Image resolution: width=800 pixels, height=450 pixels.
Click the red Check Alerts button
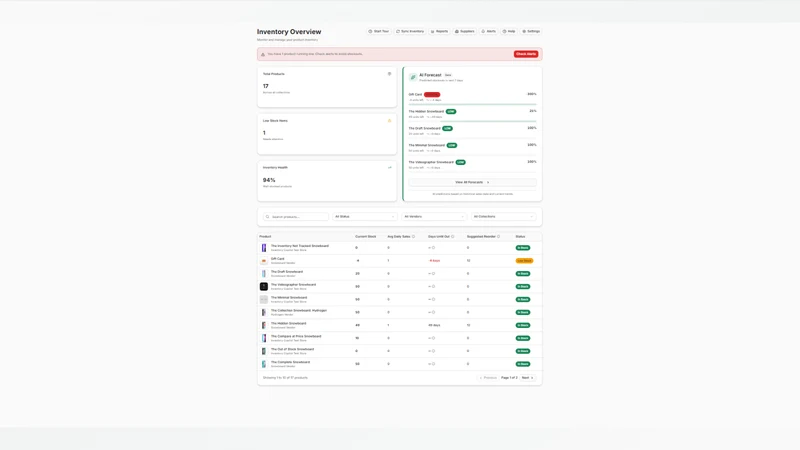point(526,54)
